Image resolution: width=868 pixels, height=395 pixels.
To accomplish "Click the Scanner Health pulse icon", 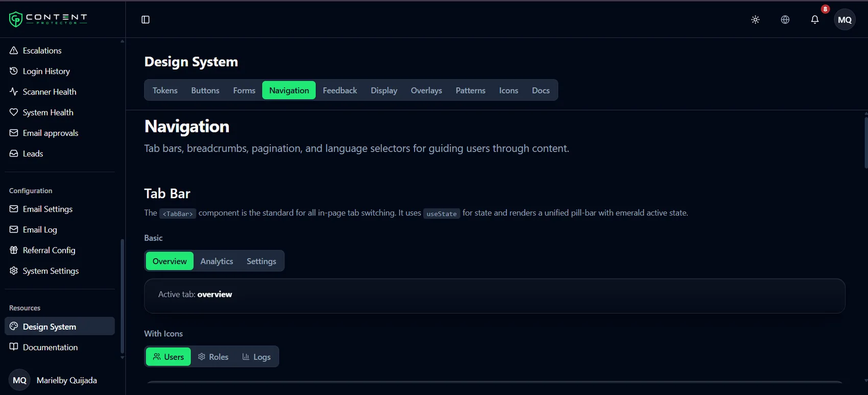I will (14, 91).
